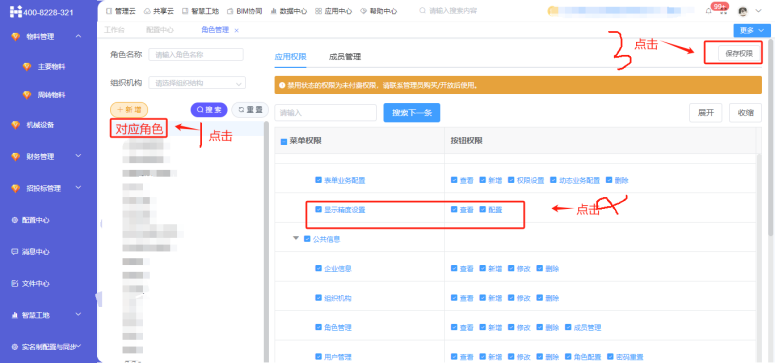Image resolution: width=775 pixels, height=364 pixels.
Task: Click the 展开 button
Action: (x=706, y=113)
